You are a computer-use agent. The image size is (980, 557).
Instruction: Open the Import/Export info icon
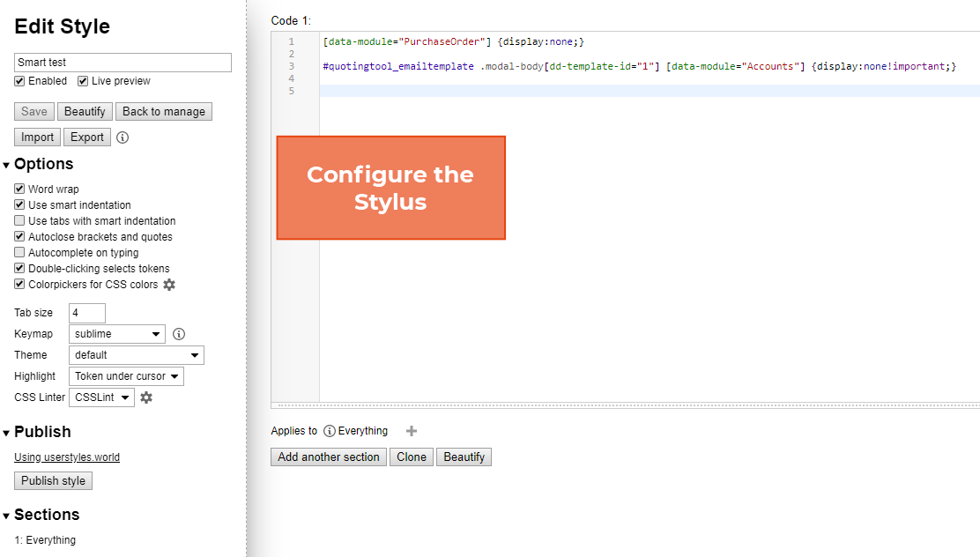pos(122,137)
